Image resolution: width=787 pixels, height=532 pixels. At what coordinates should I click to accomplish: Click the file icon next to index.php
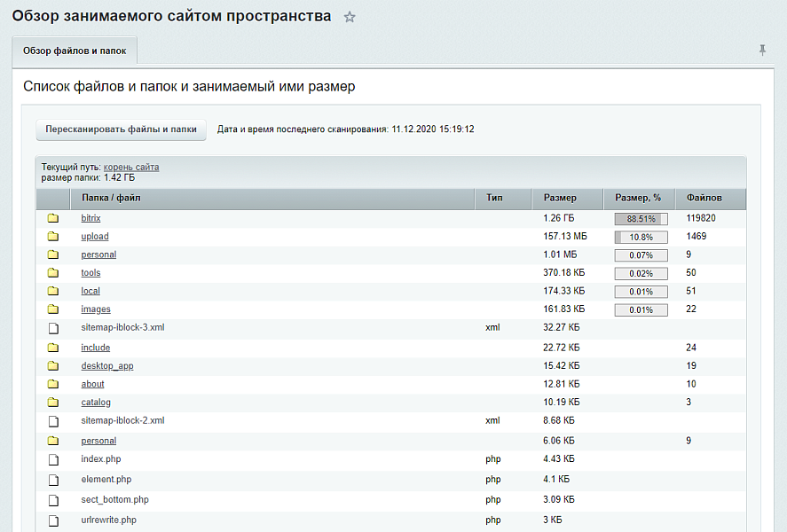coord(53,459)
